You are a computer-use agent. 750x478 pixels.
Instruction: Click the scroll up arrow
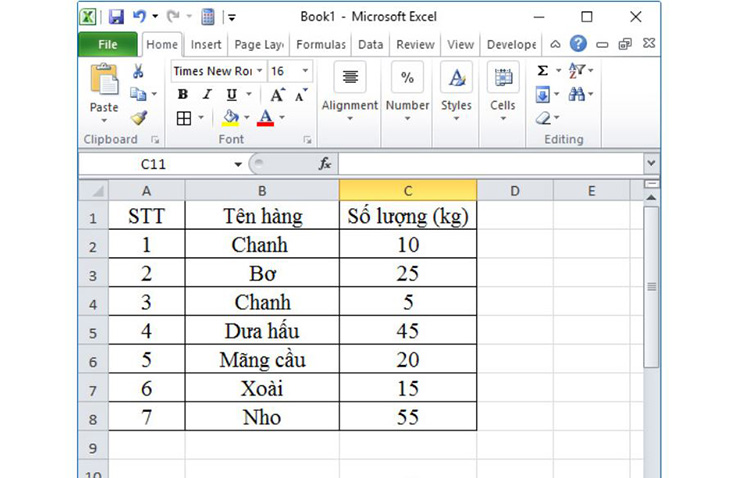[x=651, y=198]
